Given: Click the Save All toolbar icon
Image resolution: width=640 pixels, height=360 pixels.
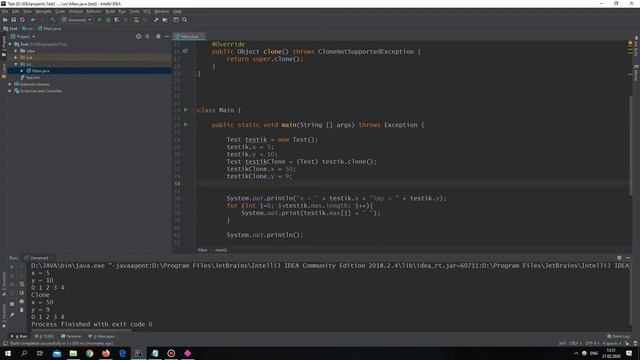Looking at the screenshot, I should click(x=13, y=20).
